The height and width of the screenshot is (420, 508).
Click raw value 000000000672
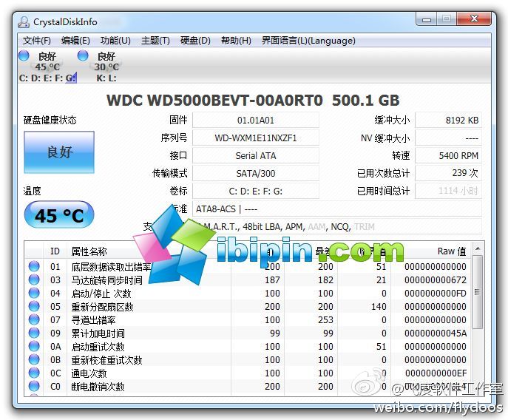[x=436, y=280]
